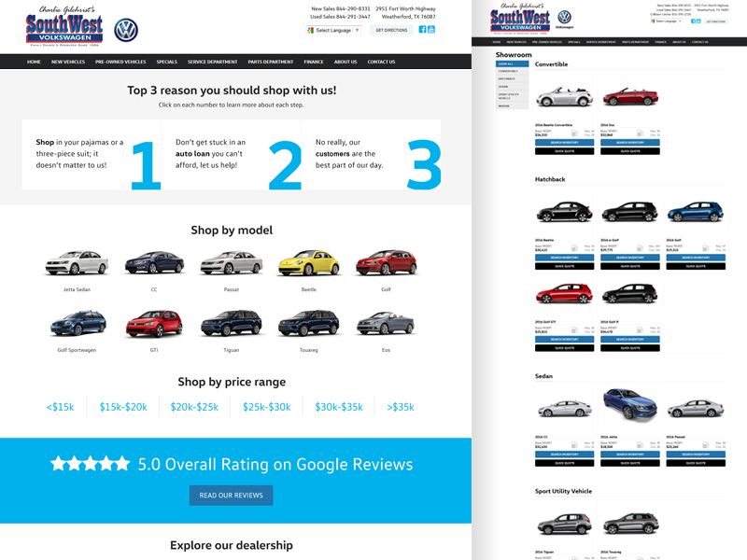Select the Touareg model image
The width and height of the screenshot is (747, 560).
[x=309, y=323]
